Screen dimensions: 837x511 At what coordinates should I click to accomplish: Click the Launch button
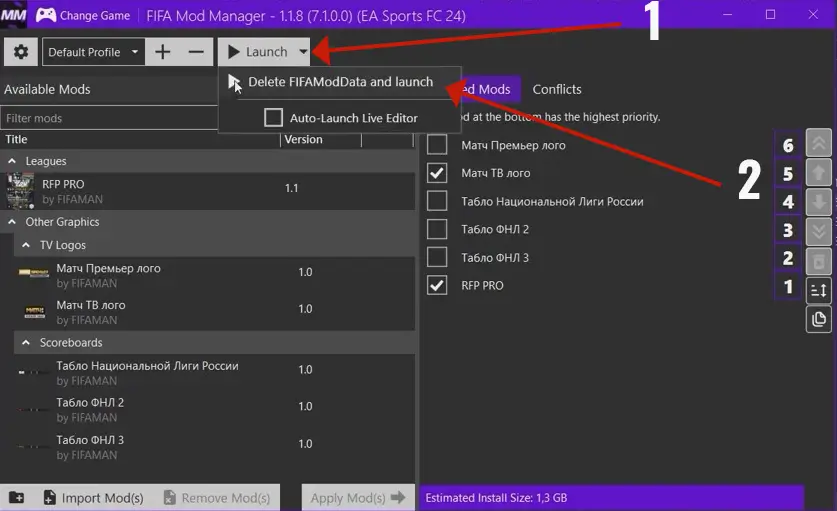[x=257, y=52]
